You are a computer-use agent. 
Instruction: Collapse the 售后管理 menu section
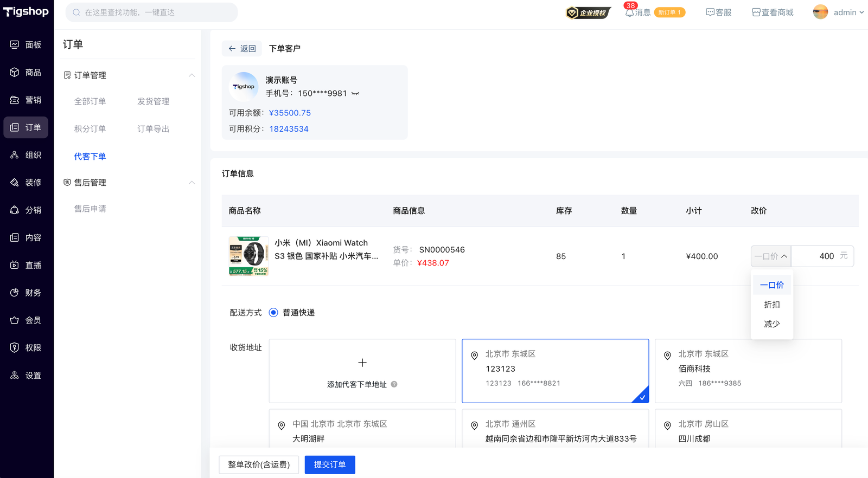coord(192,183)
